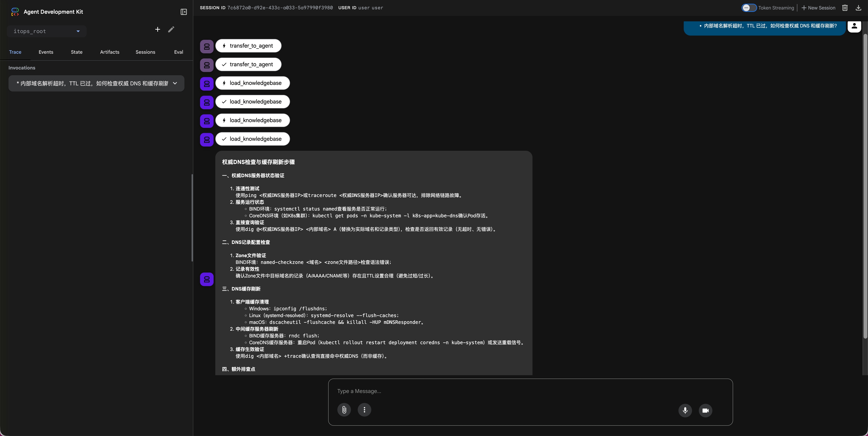
Task: Select the first transfer_to_agent function chip
Action: (x=248, y=46)
